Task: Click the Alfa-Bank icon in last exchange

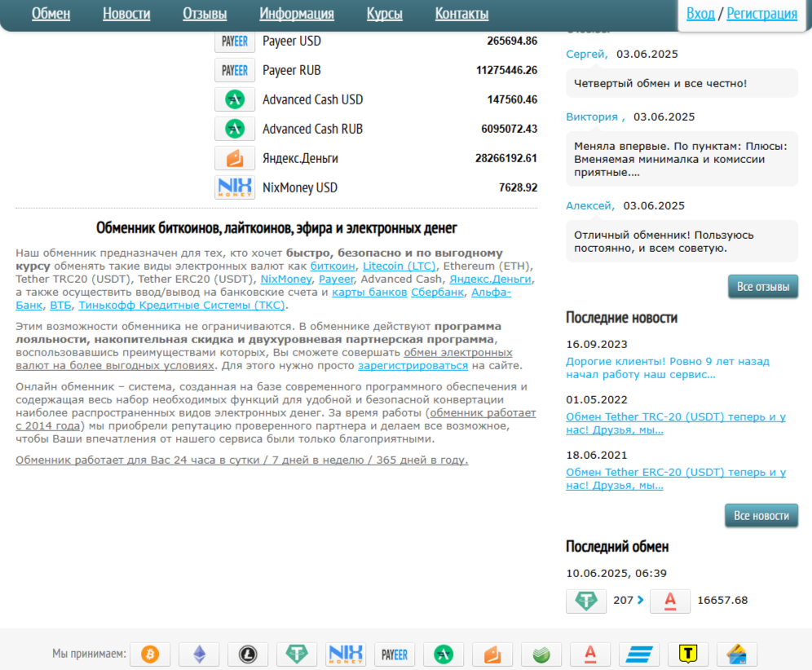Action: 670,602
